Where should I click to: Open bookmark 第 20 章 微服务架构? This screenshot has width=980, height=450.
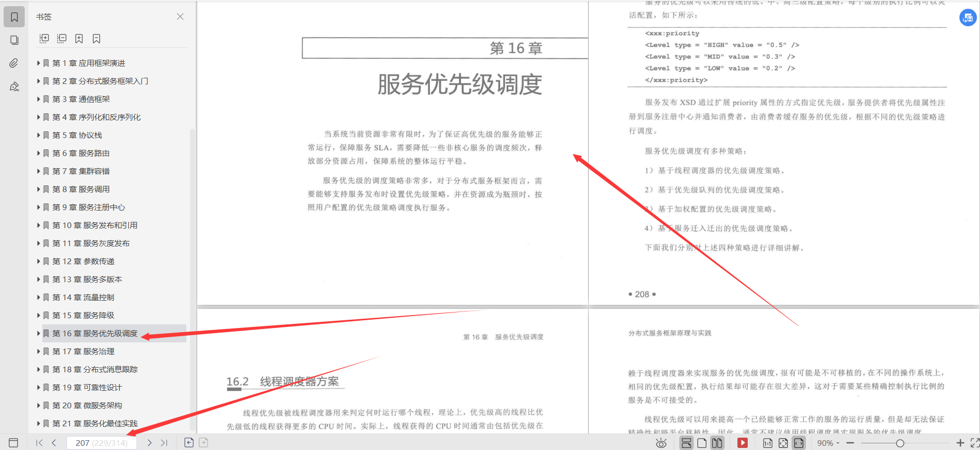point(87,405)
